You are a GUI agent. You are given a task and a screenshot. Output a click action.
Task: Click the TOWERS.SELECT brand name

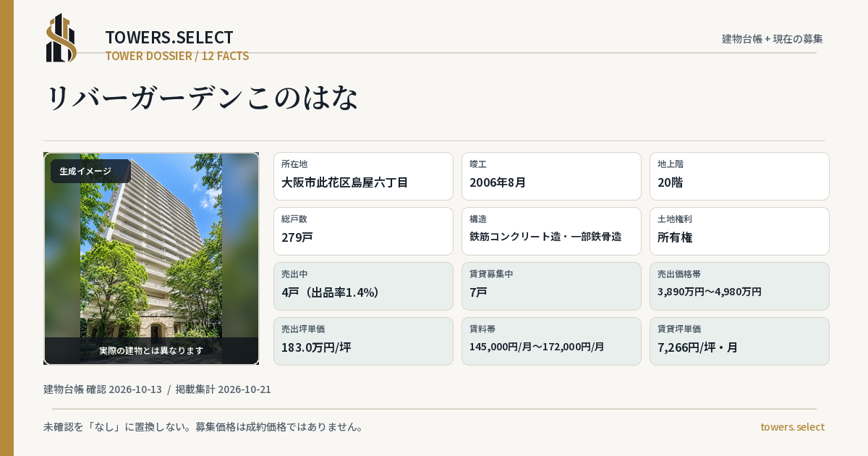coord(169,38)
